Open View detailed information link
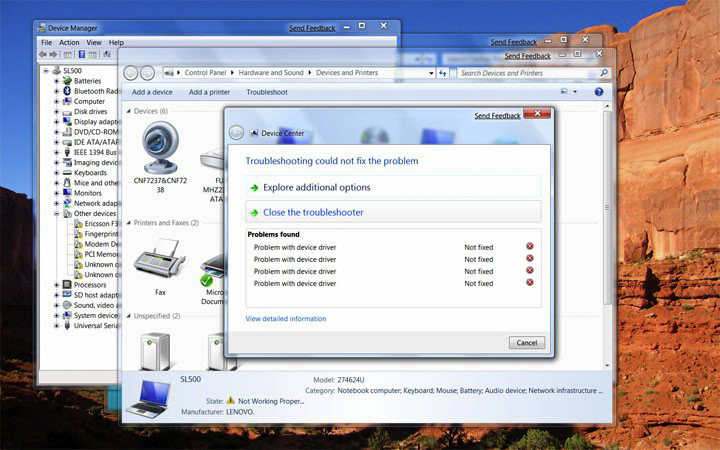Image resolution: width=720 pixels, height=450 pixels. point(286,319)
